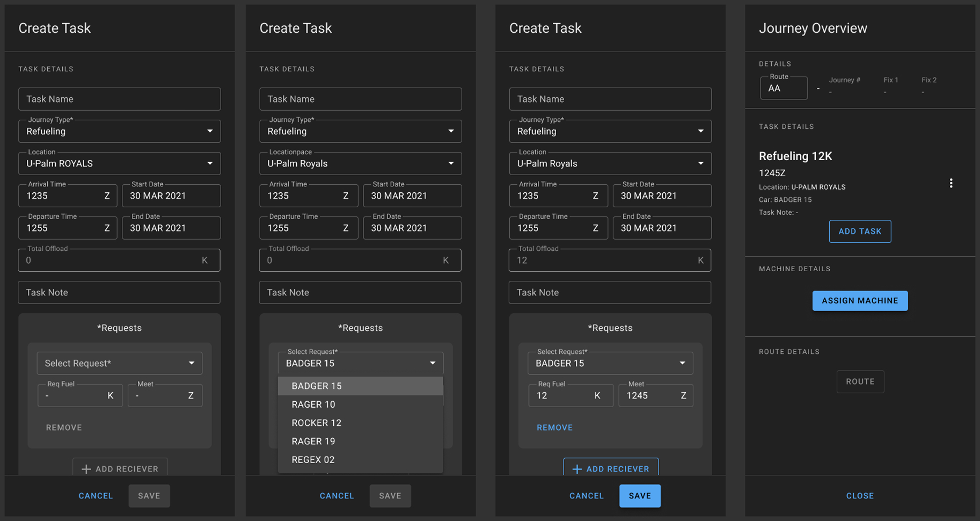The height and width of the screenshot is (521, 980).
Task: Close the Journey Overview panel
Action: tap(860, 496)
